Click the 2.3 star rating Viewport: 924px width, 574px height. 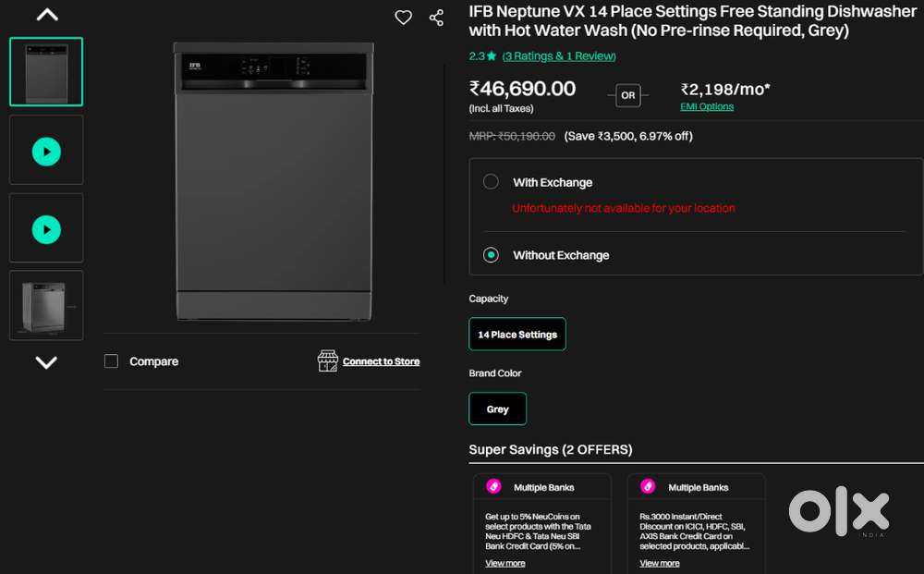coord(482,56)
